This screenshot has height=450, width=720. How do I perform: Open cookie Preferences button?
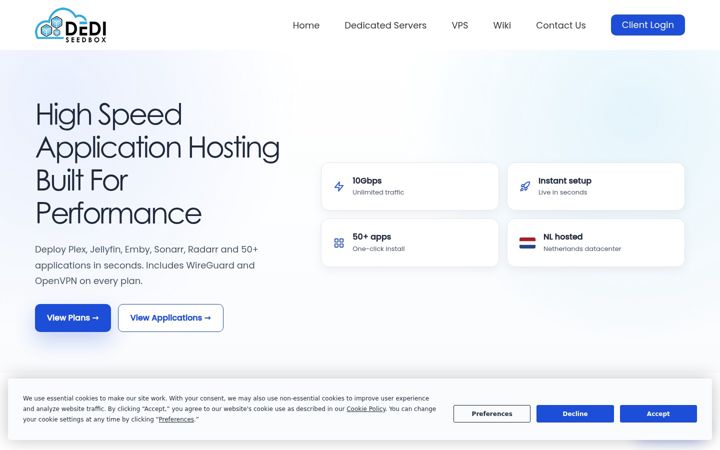click(492, 414)
